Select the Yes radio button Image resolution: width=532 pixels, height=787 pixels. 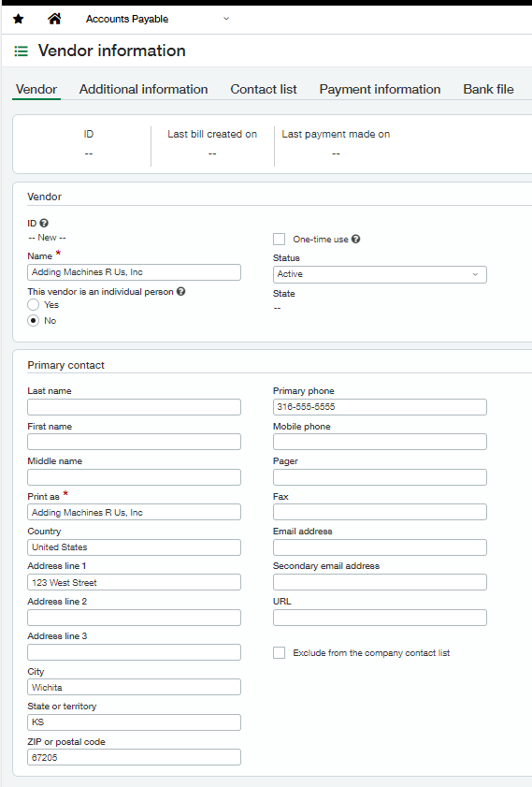point(33,305)
